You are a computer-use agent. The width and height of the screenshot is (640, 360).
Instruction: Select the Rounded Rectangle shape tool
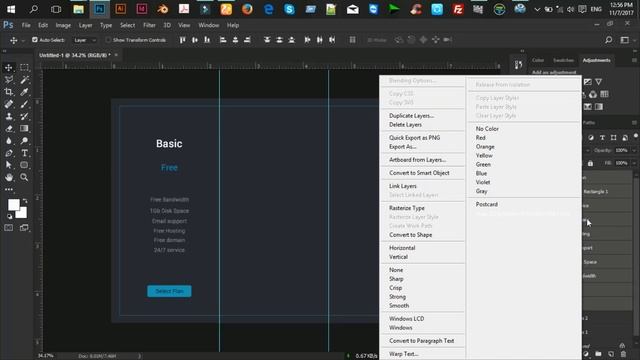click(x=24, y=165)
